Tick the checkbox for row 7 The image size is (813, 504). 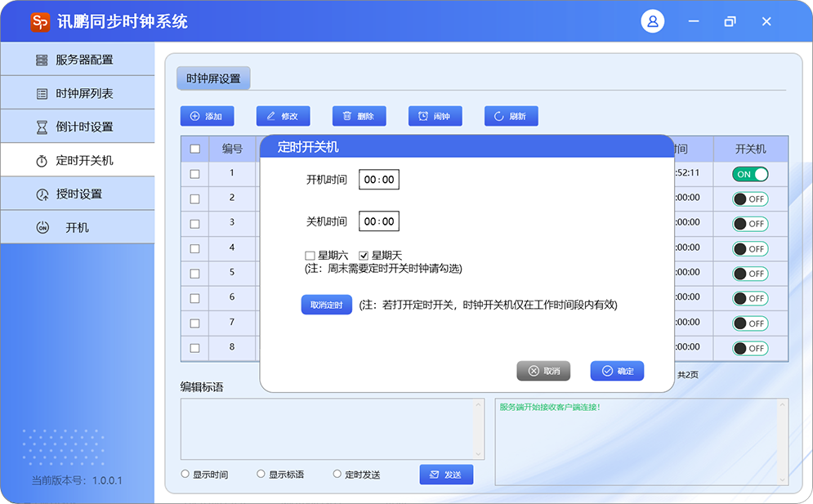tap(195, 323)
